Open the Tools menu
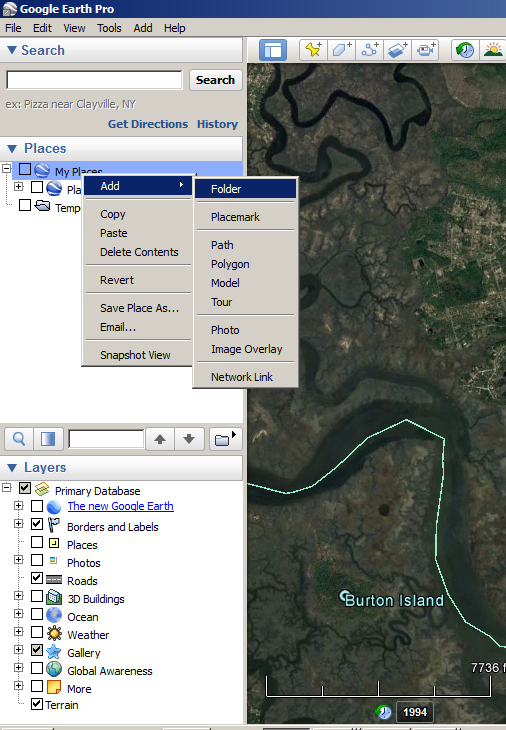This screenshot has width=506, height=730. [x=109, y=28]
